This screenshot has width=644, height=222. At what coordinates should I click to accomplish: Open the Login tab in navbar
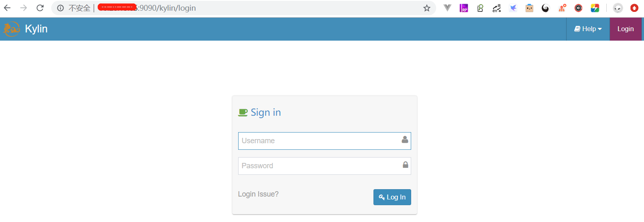(x=626, y=29)
